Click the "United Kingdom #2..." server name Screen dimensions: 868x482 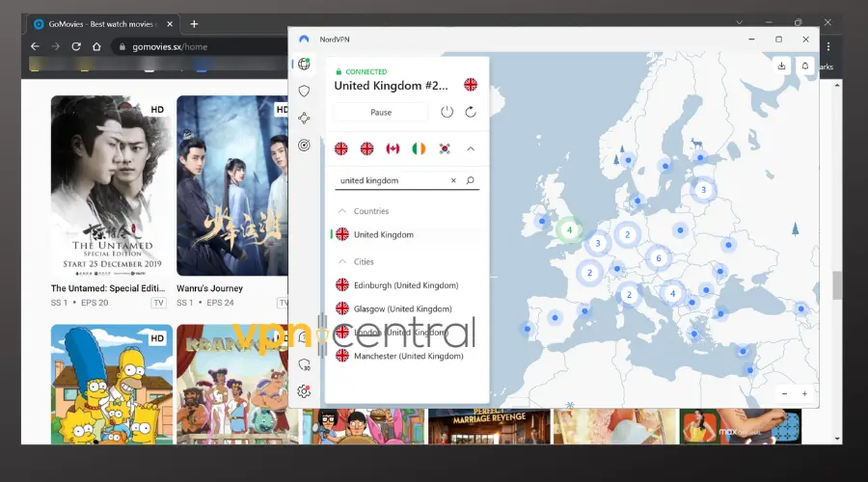391,86
